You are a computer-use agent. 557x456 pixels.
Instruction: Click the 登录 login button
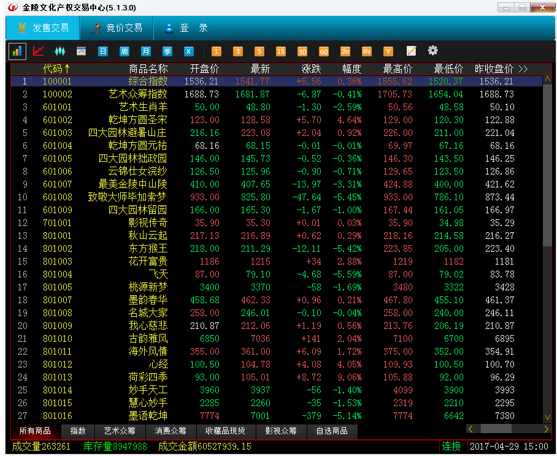pyautogui.click(x=186, y=28)
